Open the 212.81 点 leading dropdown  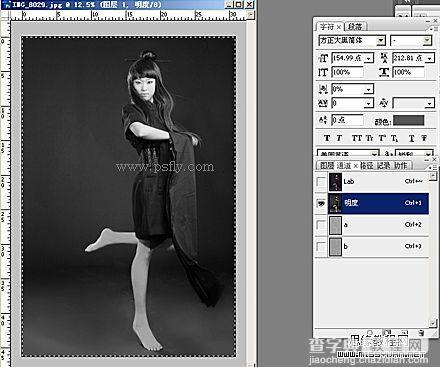click(x=430, y=58)
